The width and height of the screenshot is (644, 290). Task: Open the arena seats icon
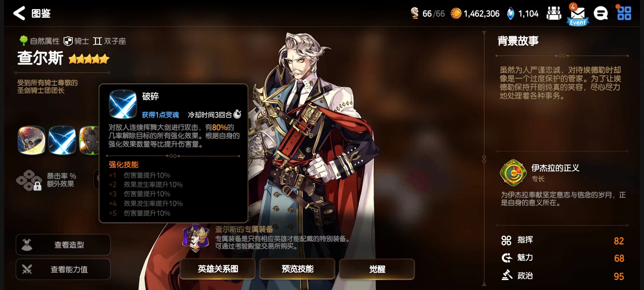(554, 13)
